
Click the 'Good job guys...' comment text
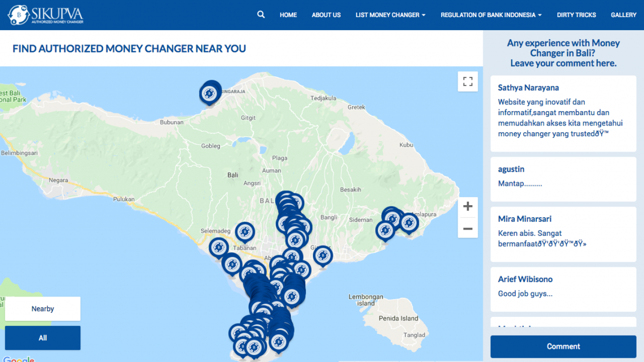tap(525, 294)
